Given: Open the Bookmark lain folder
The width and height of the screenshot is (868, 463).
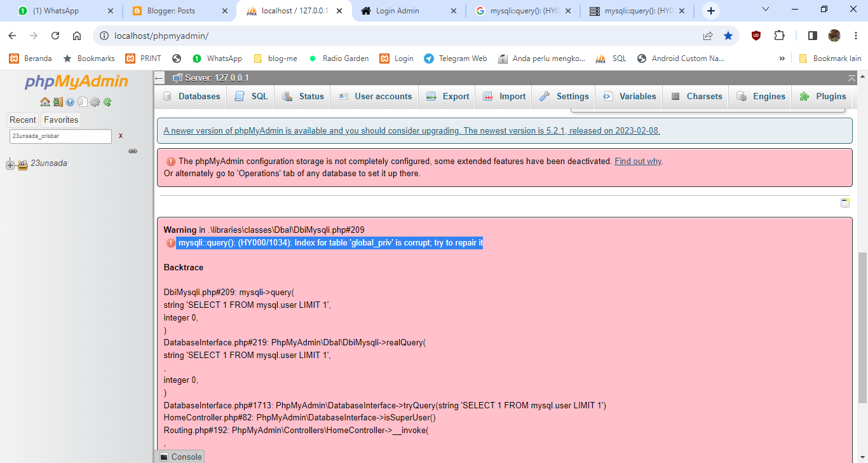Looking at the screenshot, I should 830,59.
